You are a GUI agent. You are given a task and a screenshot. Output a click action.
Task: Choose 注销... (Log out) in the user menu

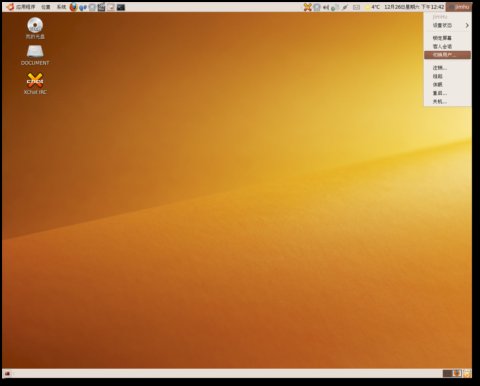(448, 68)
